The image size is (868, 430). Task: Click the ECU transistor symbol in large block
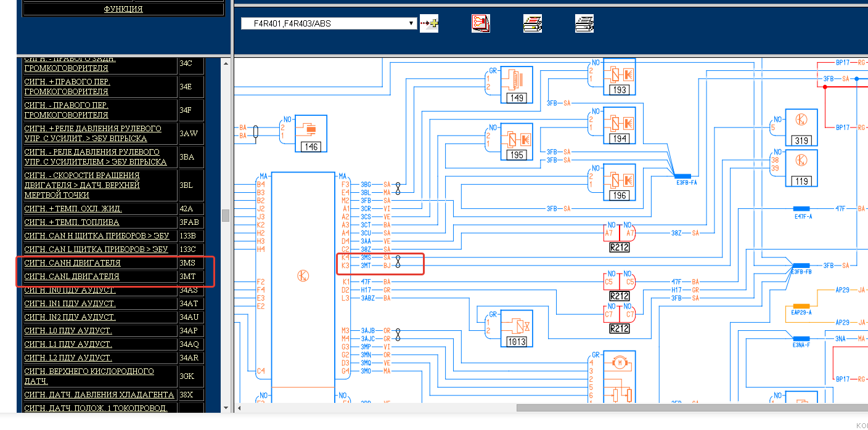point(303,277)
